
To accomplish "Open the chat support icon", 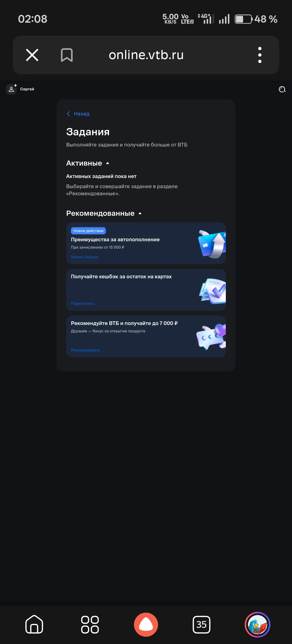I will tap(282, 89).
